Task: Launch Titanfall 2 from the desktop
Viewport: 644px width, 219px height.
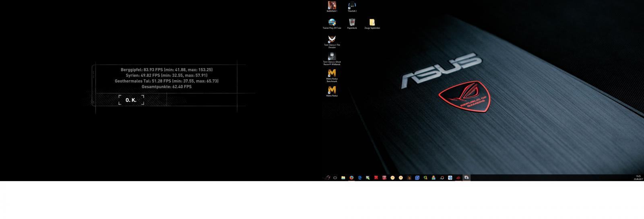Action: point(352,6)
